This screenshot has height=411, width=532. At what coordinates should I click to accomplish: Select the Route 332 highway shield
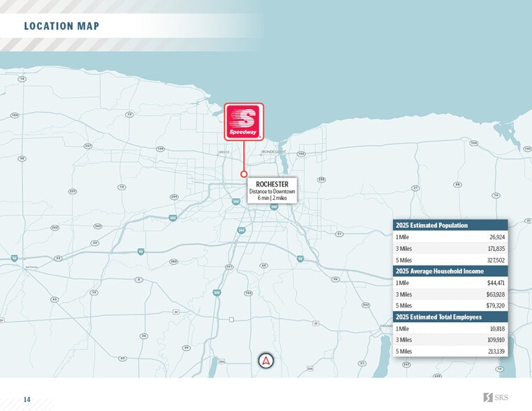point(365,305)
